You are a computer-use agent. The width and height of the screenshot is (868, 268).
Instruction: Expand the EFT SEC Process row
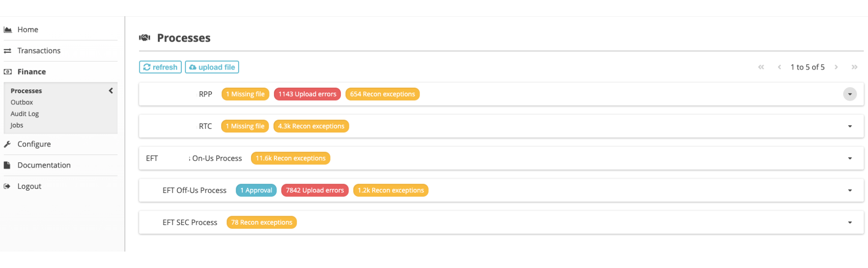(x=849, y=223)
